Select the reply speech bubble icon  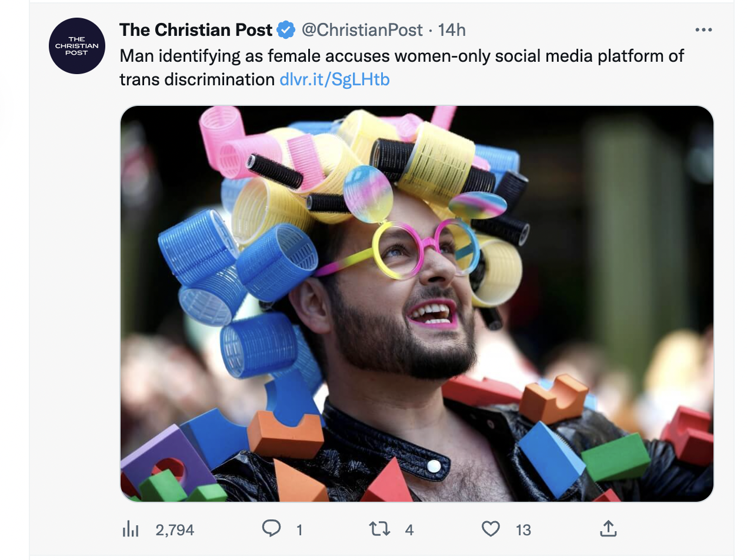(271, 529)
